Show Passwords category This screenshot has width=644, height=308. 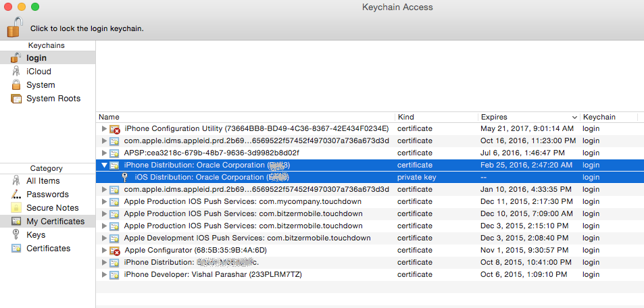coord(48,195)
